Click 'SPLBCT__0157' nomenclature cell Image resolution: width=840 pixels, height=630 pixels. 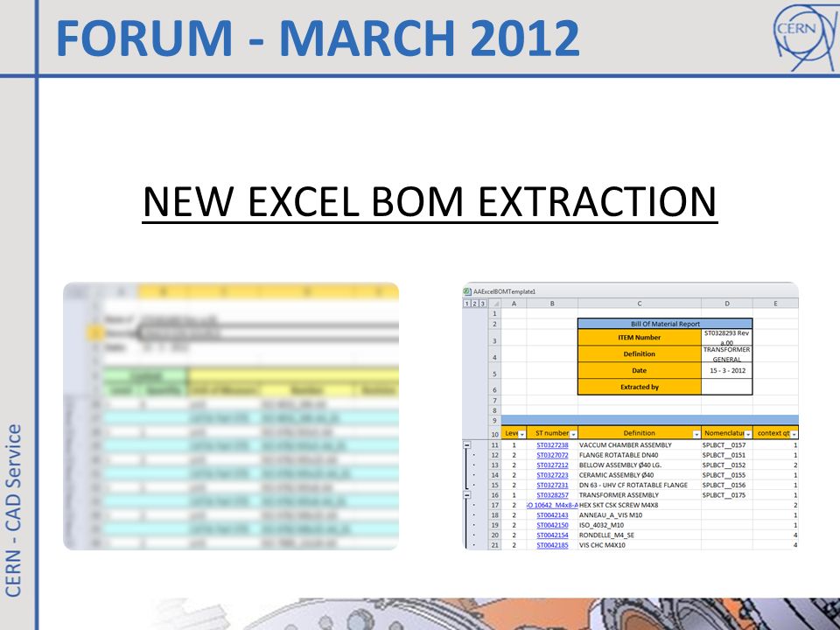coord(727,445)
